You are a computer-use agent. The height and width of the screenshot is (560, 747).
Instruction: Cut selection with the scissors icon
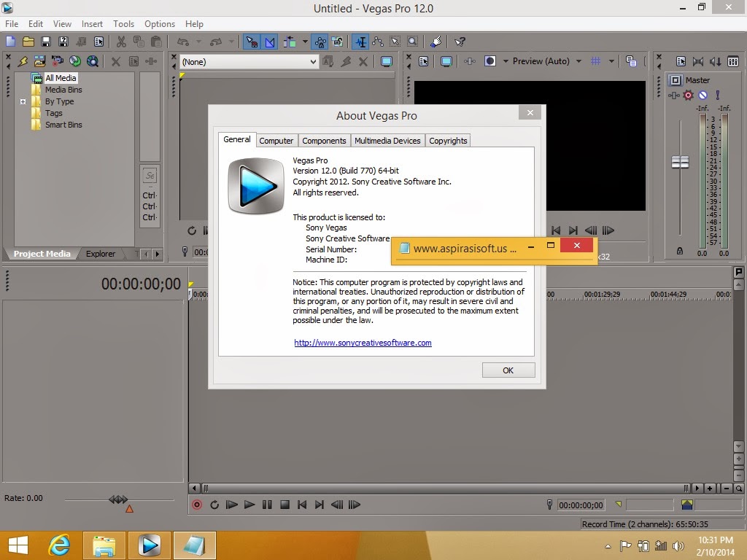click(x=121, y=42)
